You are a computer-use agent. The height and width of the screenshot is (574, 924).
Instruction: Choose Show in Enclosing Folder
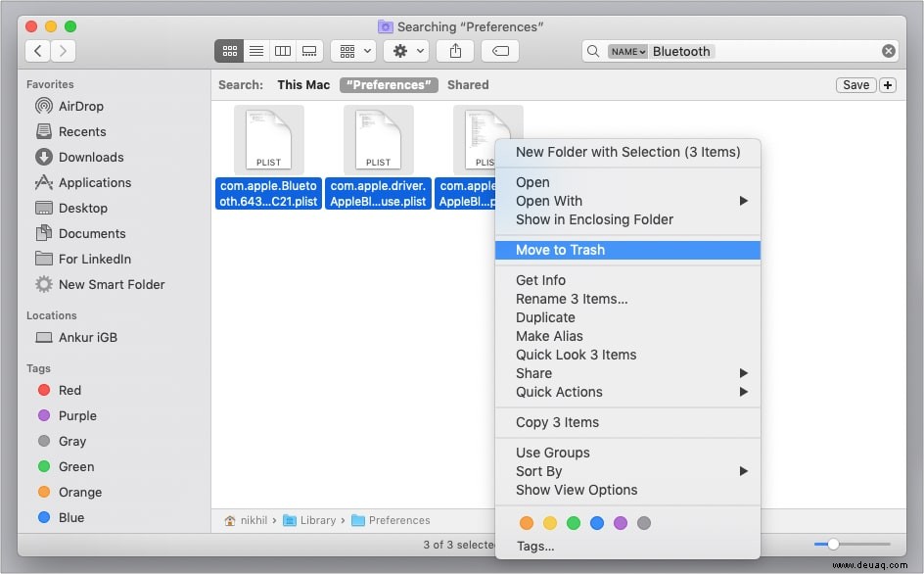coord(627,219)
